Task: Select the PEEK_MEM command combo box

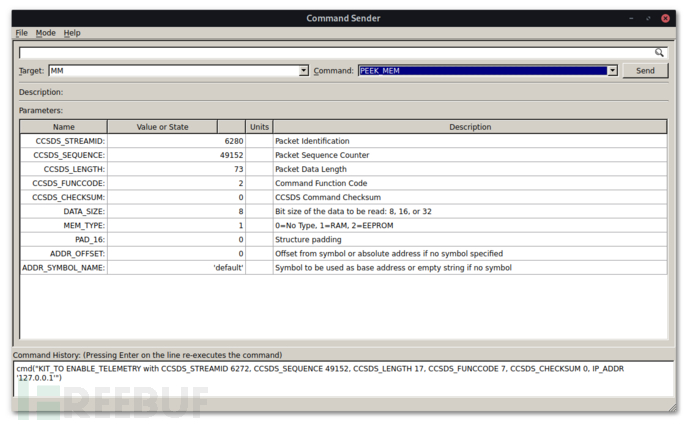Action: click(x=488, y=70)
